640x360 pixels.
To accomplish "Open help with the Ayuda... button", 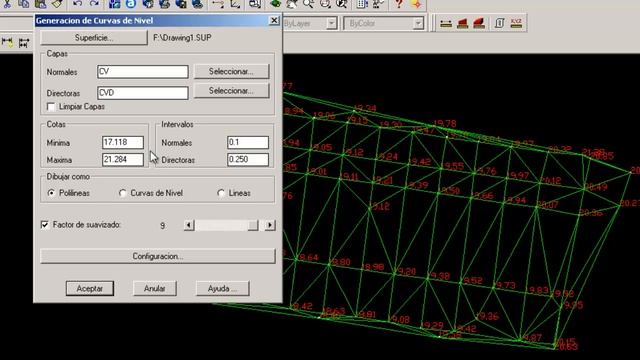I will click(x=222, y=288).
